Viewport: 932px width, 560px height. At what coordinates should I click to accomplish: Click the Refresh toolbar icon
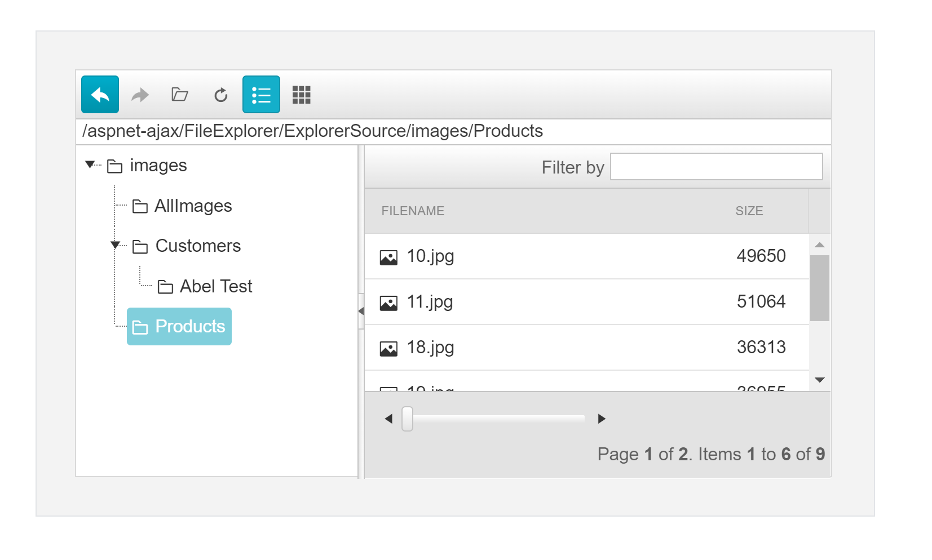(x=221, y=95)
